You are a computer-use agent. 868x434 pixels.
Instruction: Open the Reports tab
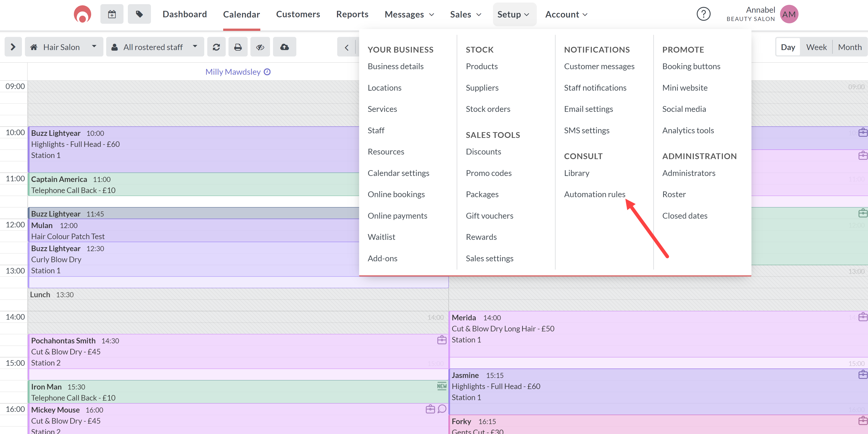click(352, 14)
